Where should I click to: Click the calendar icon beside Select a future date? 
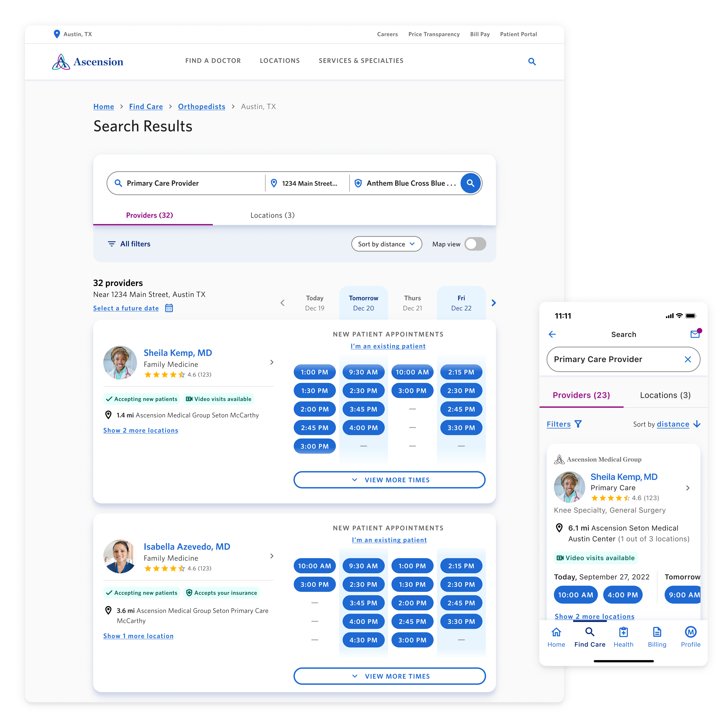tap(169, 308)
